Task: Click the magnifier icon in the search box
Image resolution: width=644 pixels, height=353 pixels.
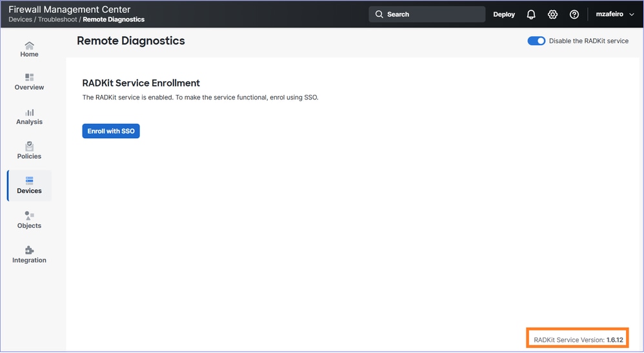Action: 379,14
